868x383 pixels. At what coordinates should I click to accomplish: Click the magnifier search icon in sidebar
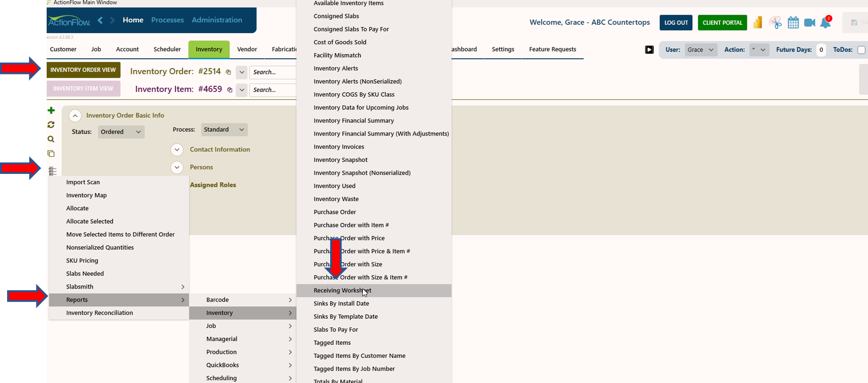[x=51, y=139]
